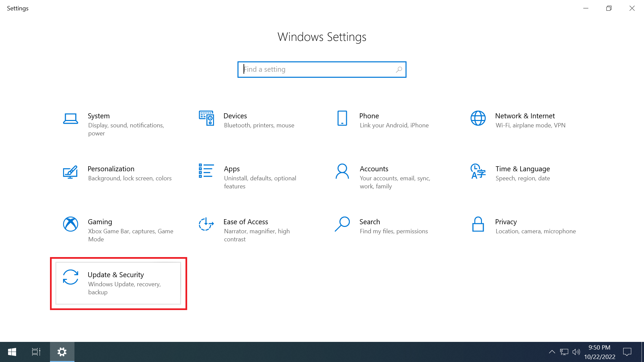Viewport: 644px width, 362px height.
Task: Click "Xbox Game Bar, captures, Game Mode"
Action: tap(130, 235)
